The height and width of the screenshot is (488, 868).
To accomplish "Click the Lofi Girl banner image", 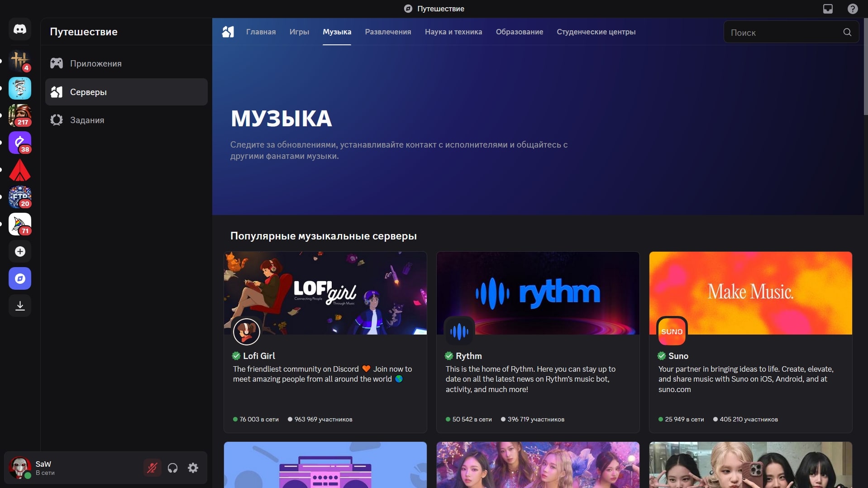I will pos(325,293).
